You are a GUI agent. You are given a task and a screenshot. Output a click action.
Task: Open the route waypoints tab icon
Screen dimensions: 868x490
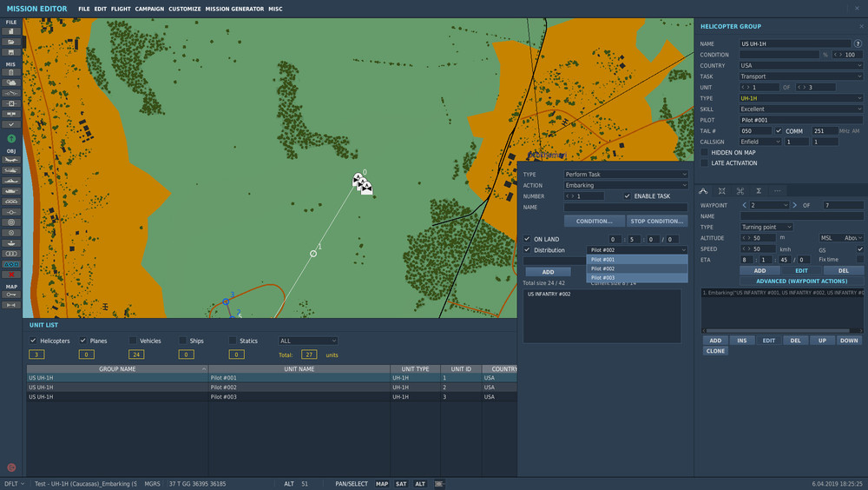pyautogui.click(x=704, y=190)
